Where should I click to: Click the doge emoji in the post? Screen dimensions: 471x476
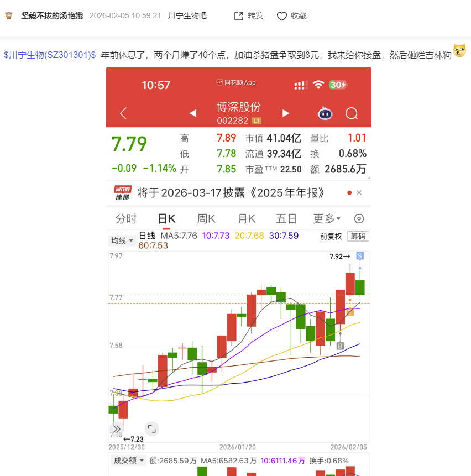[x=459, y=51]
